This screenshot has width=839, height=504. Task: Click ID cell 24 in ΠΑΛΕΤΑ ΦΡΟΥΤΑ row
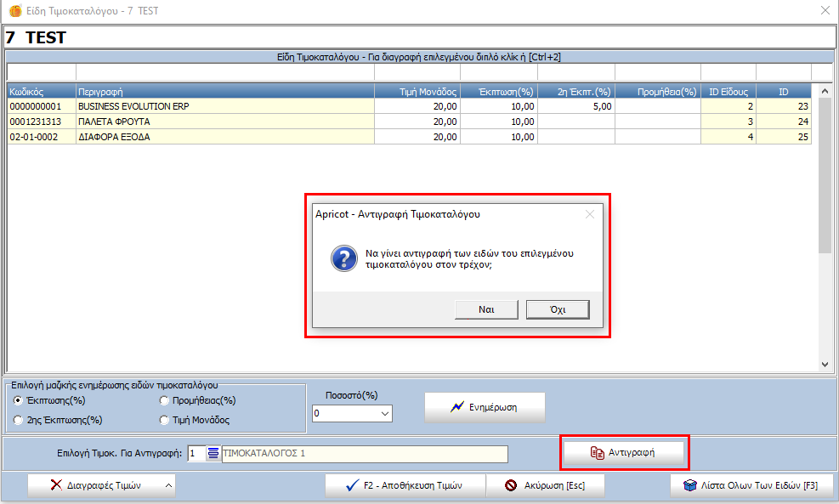(x=784, y=122)
